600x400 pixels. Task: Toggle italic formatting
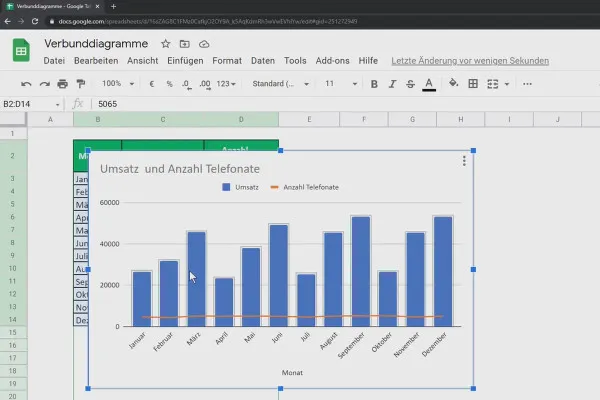[x=392, y=84]
